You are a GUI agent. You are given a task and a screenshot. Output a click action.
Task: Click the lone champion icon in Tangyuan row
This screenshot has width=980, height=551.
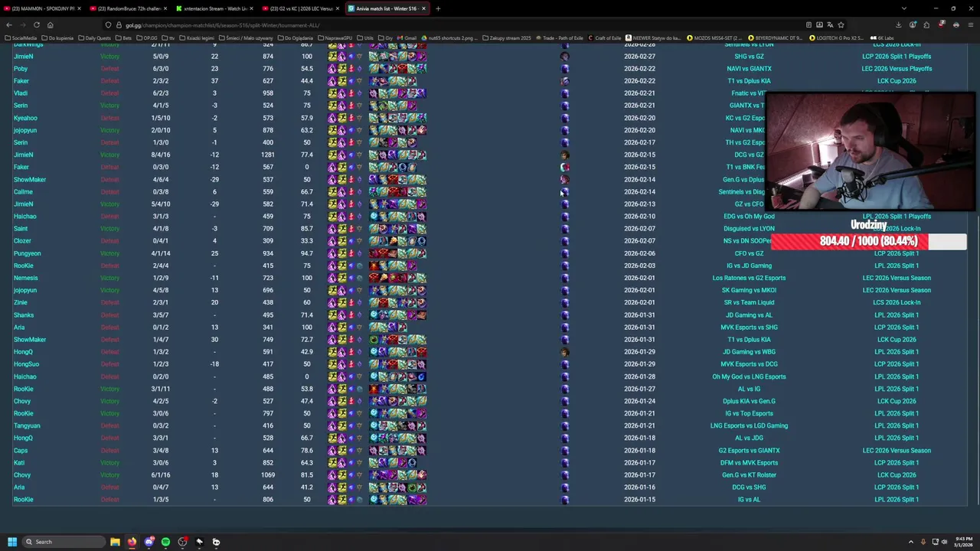pyautogui.click(x=565, y=425)
